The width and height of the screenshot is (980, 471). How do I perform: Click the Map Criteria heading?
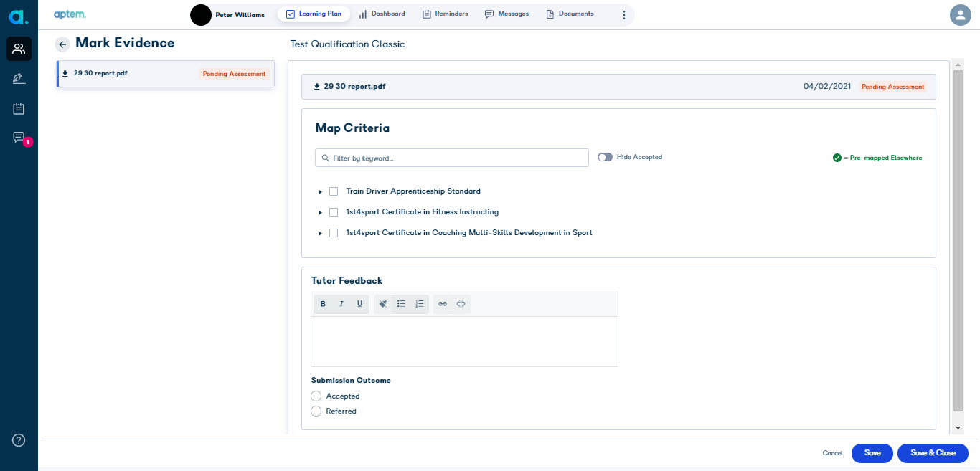[352, 128]
